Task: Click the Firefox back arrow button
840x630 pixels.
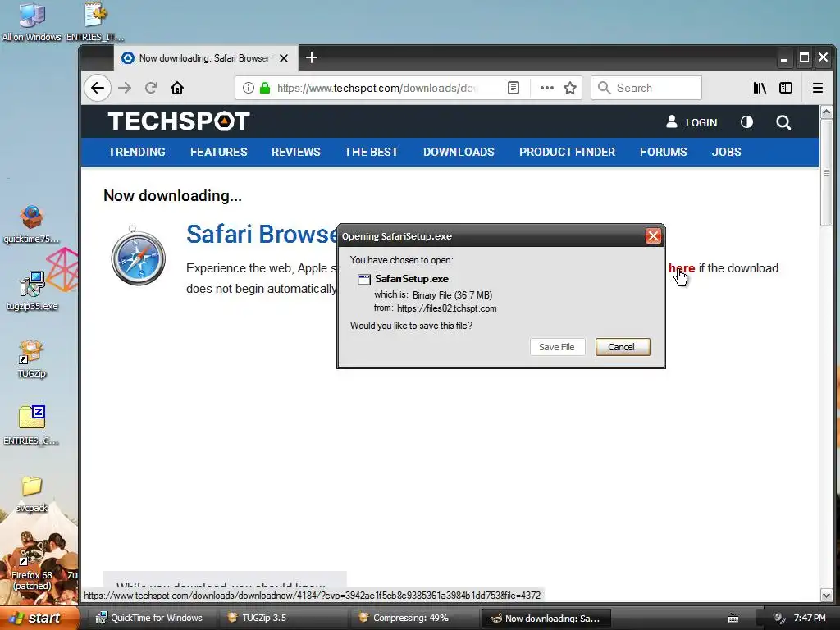Action: coord(97,88)
